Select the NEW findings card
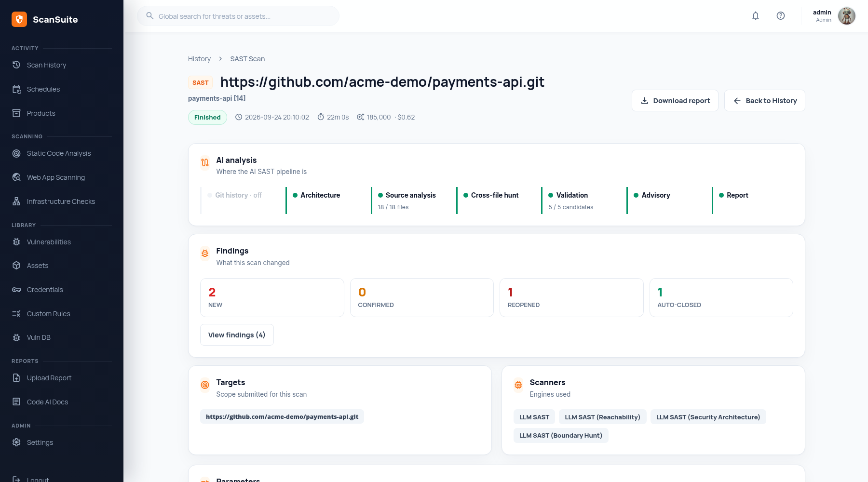The height and width of the screenshot is (482, 868). [x=272, y=297]
